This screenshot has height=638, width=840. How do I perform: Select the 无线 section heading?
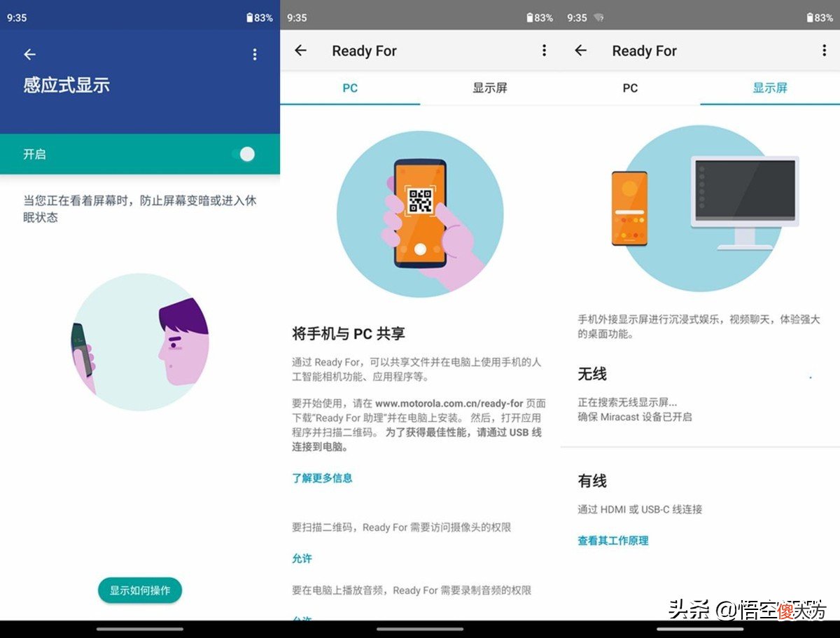(592, 374)
